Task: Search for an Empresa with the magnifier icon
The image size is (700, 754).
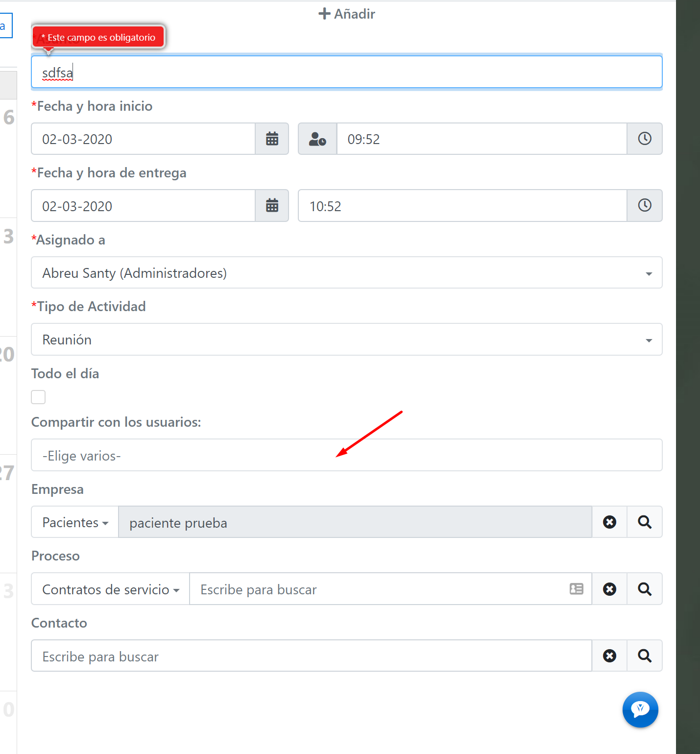Action: pyautogui.click(x=644, y=522)
